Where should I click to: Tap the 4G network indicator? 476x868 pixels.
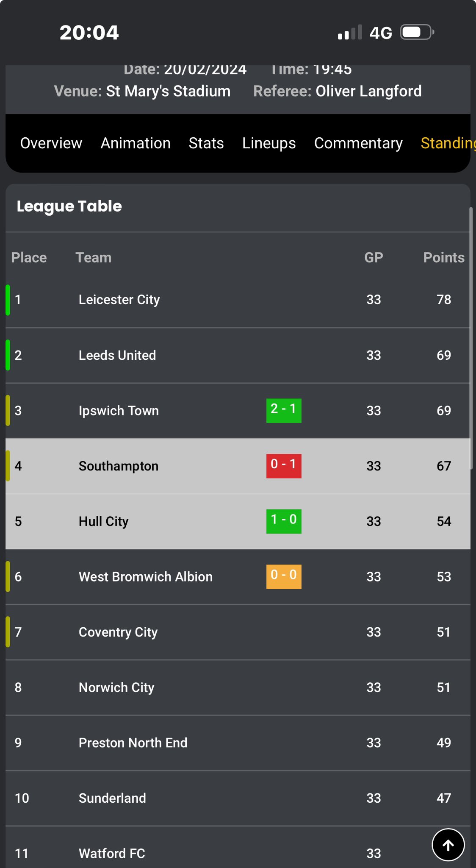click(x=381, y=33)
